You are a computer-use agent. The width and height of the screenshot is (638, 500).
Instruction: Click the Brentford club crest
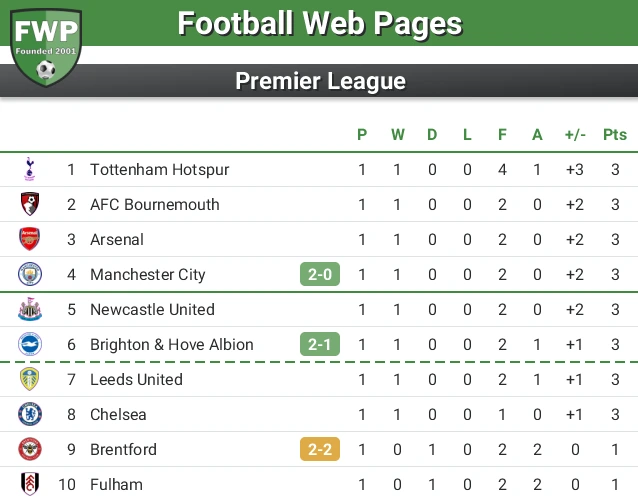point(30,449)
